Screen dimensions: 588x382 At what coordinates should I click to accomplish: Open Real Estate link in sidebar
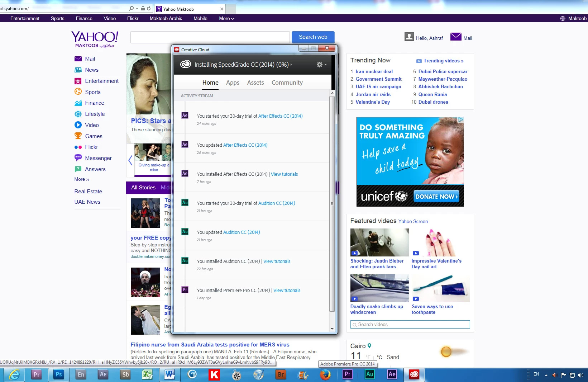pos(88,192)
